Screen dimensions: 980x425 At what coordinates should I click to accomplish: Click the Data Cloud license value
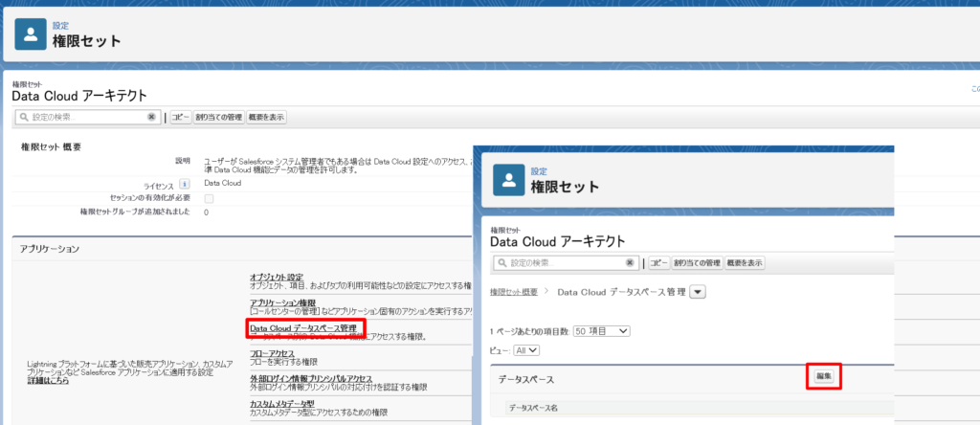(x=222, y=183)
